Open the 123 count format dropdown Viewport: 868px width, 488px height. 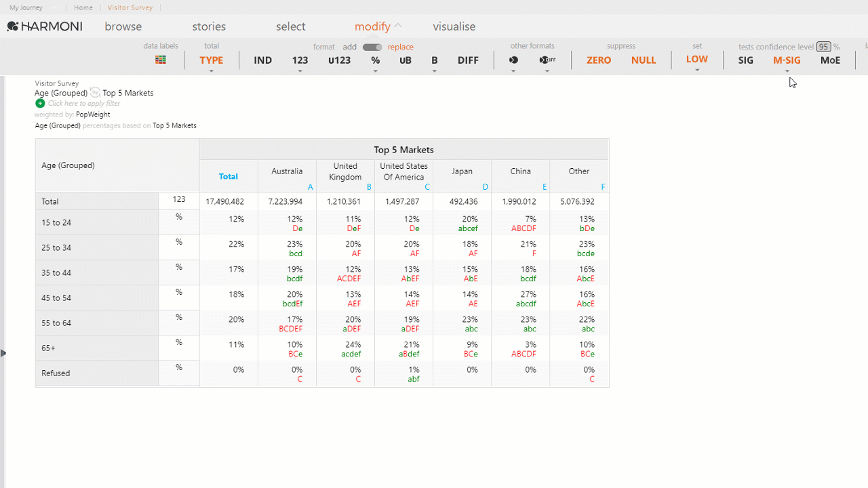[300, 70]
